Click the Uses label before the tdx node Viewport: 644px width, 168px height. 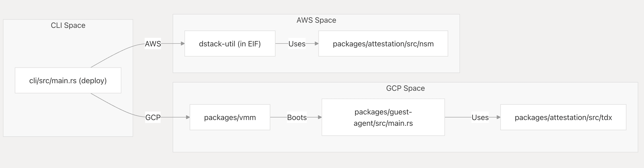480,117
